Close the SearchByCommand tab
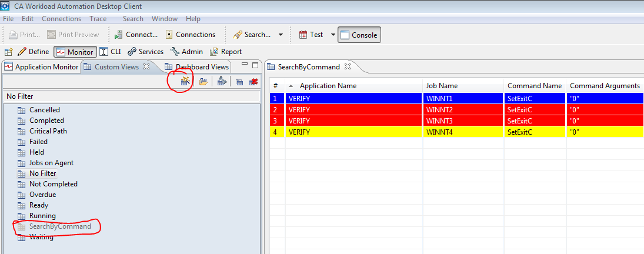 (347, 66)
